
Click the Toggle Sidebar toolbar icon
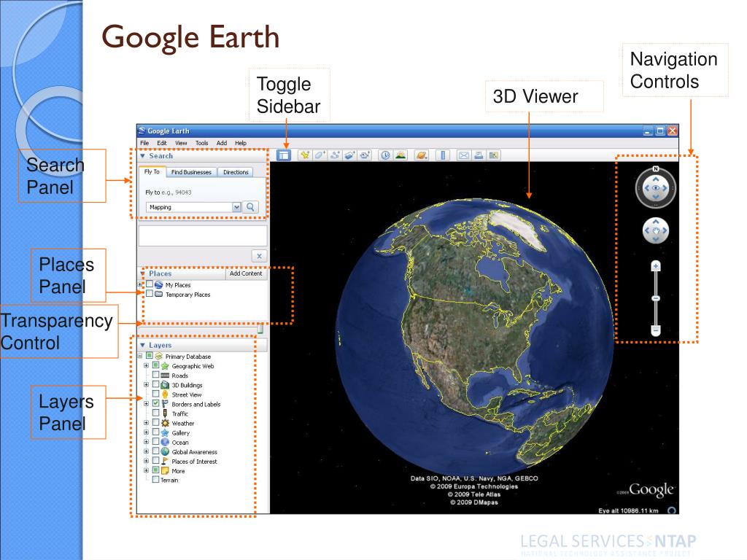click(284, 155)
